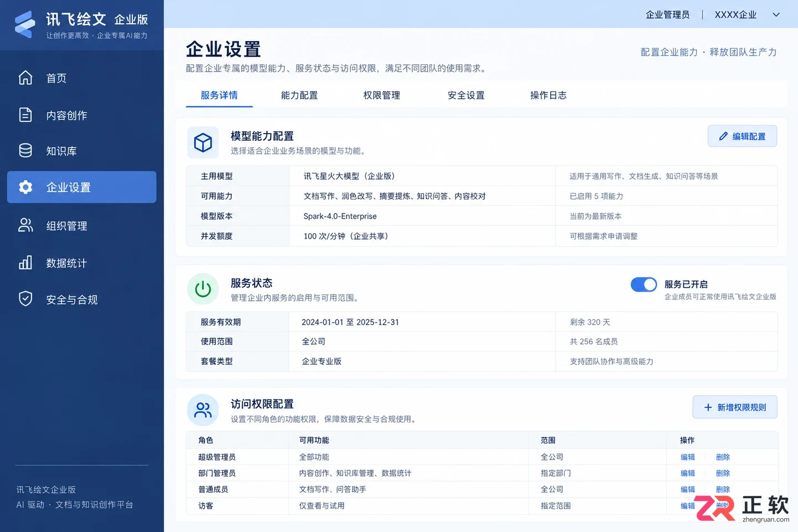The image size is (798, 532).
Task: Click the 角色 column header
Action: tap(206, 440)
